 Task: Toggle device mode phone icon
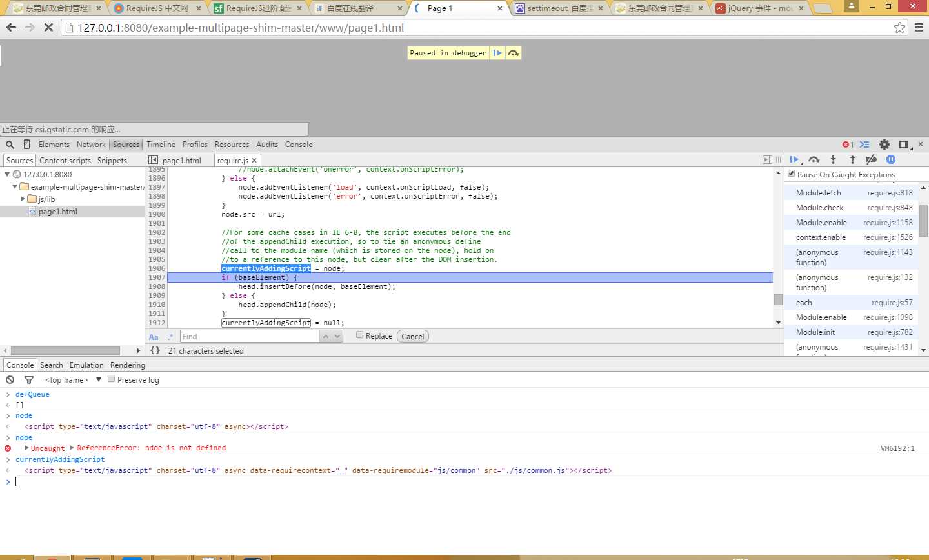[x=26, y=145]
